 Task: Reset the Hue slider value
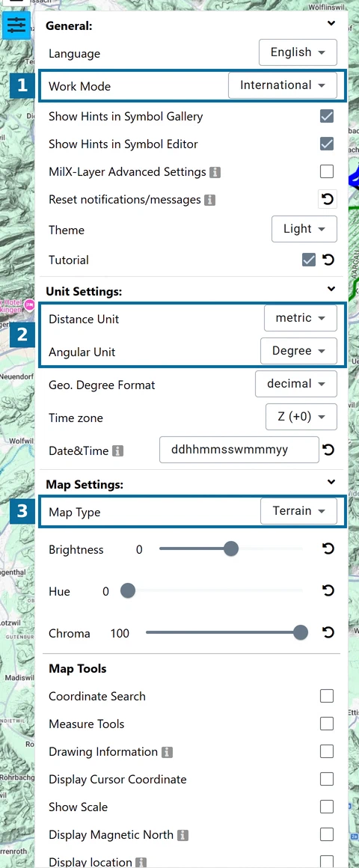[x=328, y=591]
